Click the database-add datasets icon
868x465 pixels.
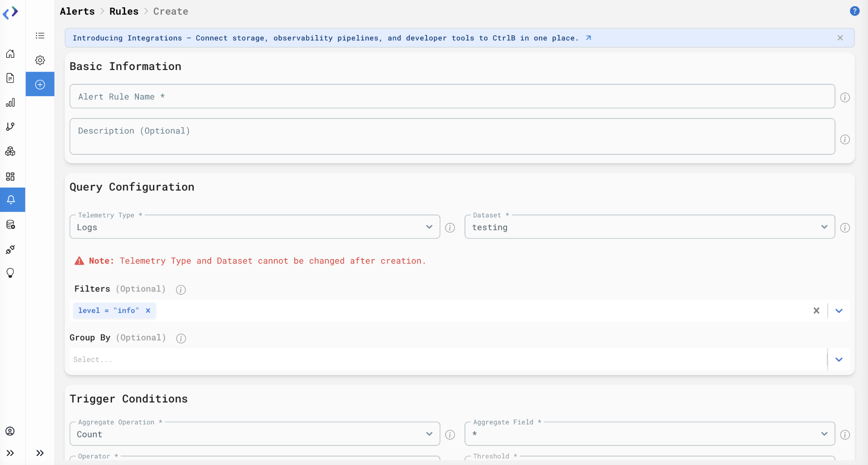[x=10, y=225]
